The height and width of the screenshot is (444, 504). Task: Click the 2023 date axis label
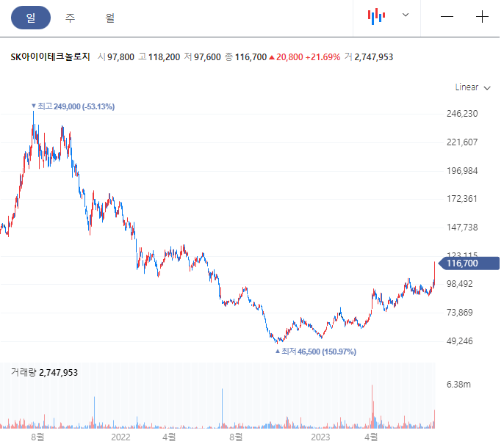(320, 437)
